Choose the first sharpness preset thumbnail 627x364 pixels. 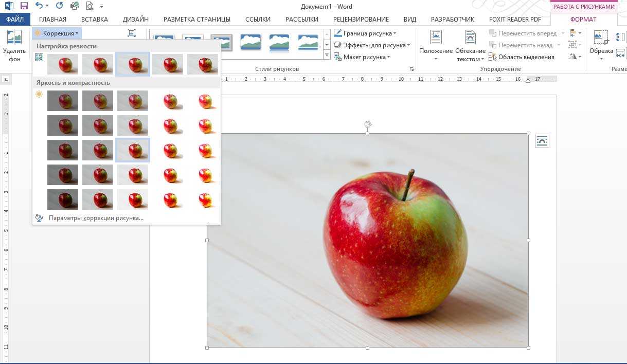click(63, 64)
